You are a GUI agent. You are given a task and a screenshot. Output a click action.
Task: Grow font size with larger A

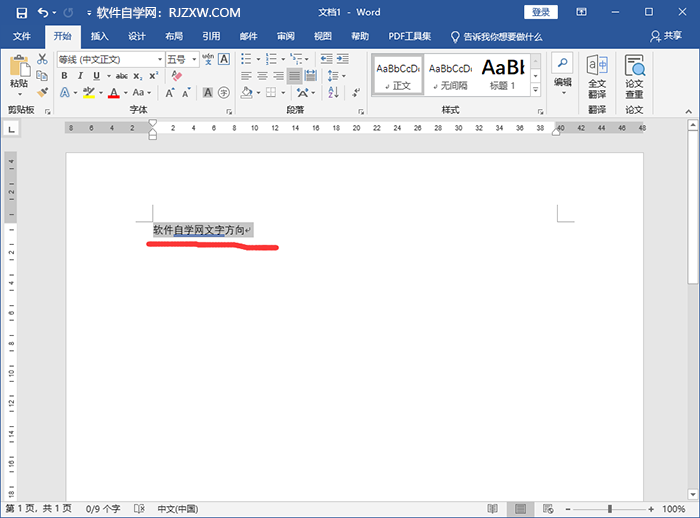[170, 93]
